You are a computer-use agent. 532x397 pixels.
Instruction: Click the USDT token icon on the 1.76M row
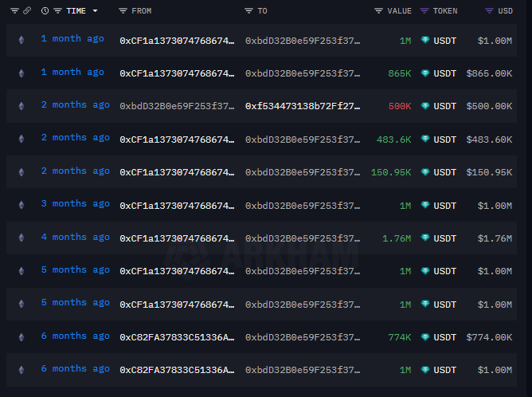tap(425, 238)
